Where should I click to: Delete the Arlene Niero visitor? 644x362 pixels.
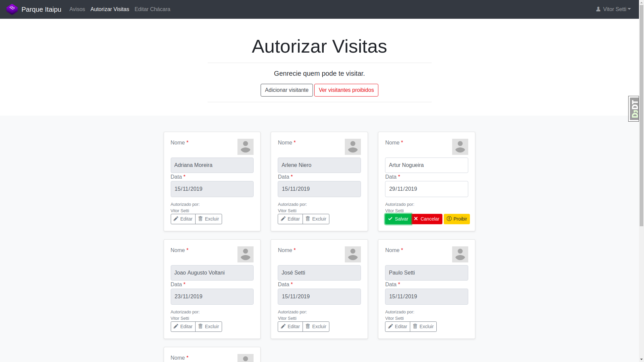316,219
